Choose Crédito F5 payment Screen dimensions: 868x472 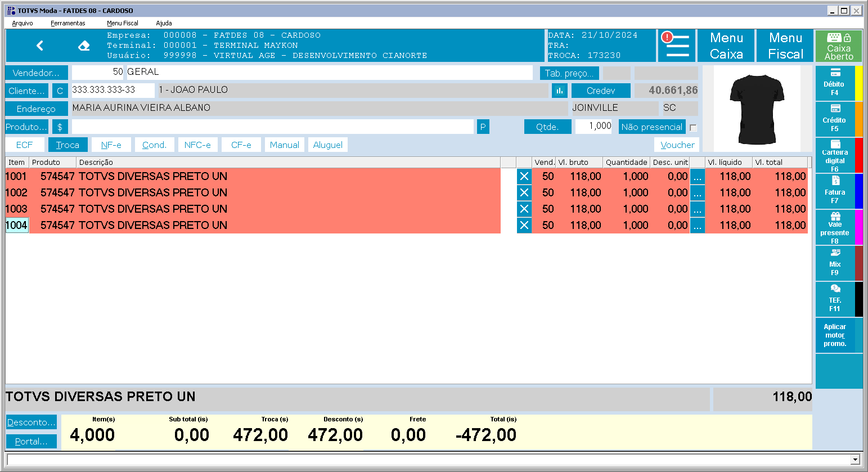click(x=835, y=119)
